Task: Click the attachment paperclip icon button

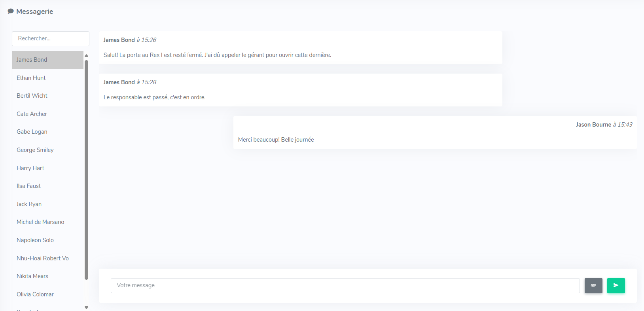Action: [x=593, y=285]
